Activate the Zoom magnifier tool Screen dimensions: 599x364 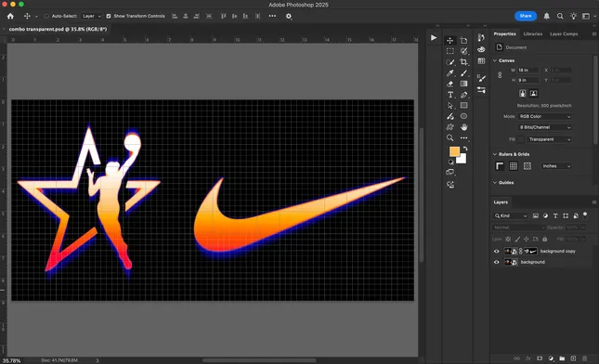(450, 137)
